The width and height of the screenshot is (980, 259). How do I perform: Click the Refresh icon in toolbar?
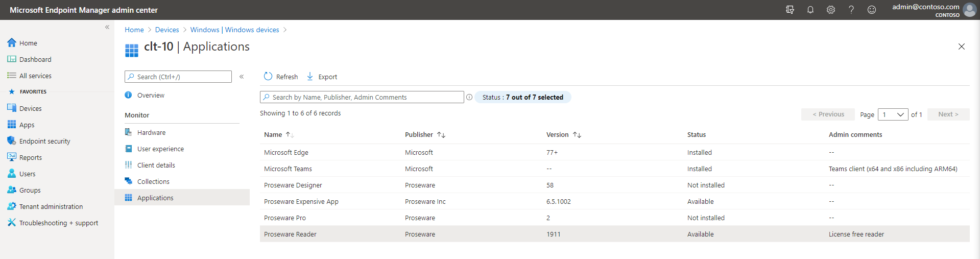(268, 76)
